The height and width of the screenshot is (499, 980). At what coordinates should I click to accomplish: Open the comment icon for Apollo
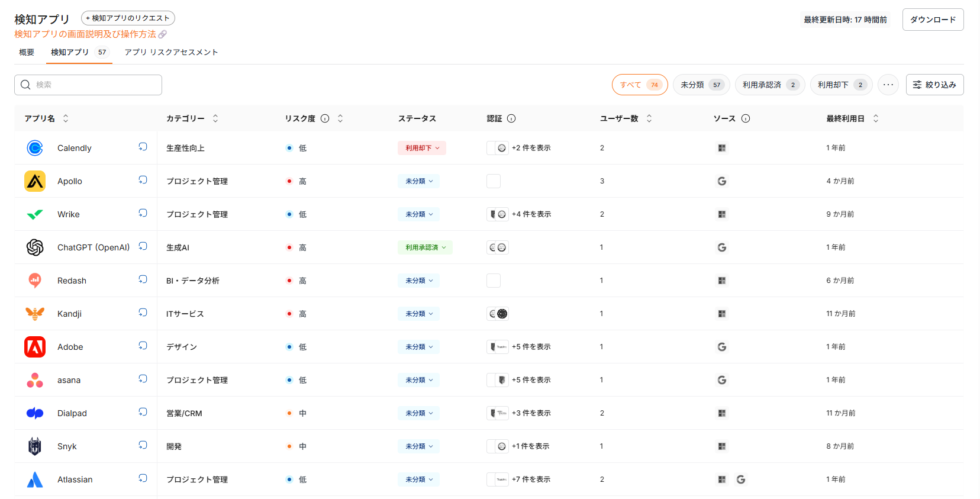(143, 180)
